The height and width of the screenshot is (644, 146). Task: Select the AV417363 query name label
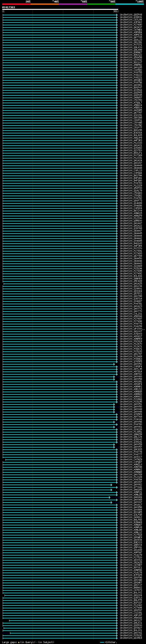8,7
